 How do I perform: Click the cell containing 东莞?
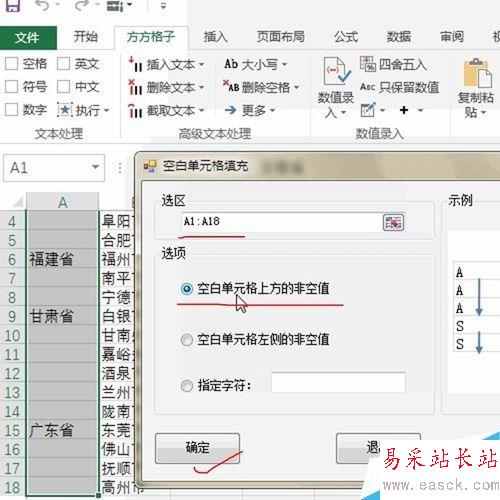(x=117, y=430)
